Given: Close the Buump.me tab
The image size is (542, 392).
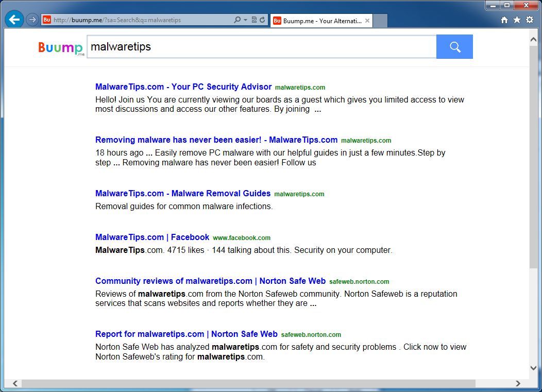Looking at the screenshot, I should point(367,21).
